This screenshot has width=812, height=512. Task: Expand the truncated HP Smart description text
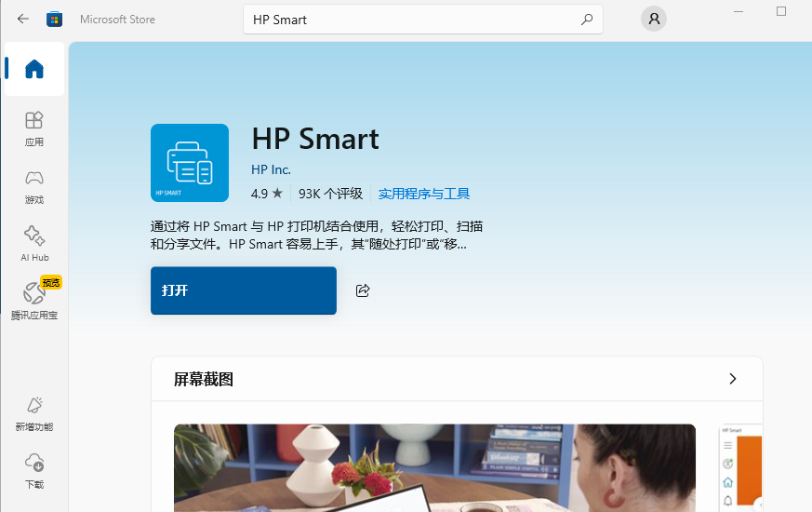316,236
